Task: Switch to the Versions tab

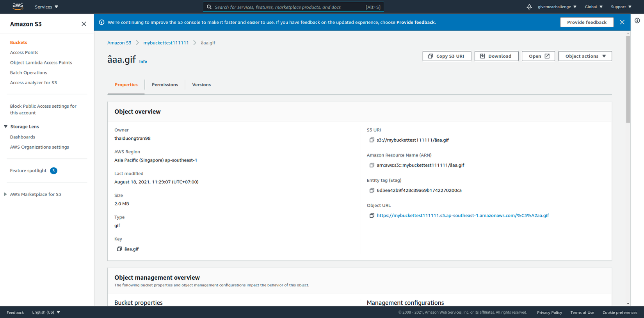Action: click(201, 85)
